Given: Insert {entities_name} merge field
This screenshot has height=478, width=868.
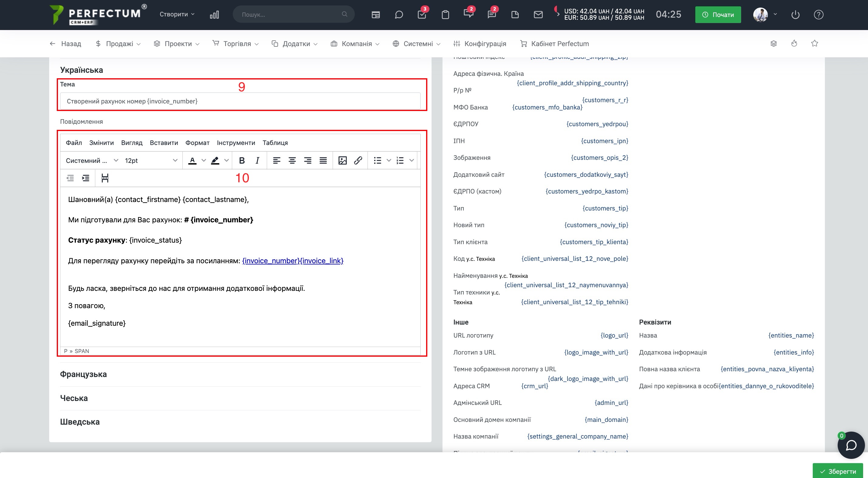Looking at the screenshot, I should (791, 335).
